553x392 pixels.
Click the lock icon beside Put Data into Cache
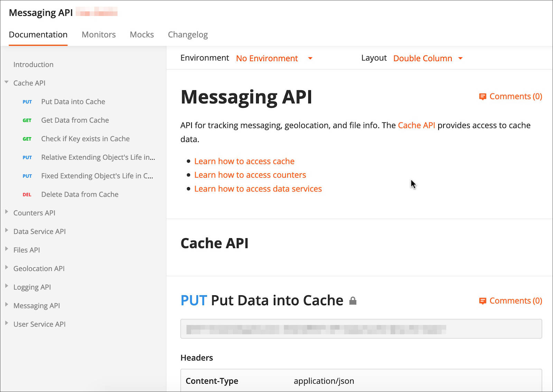pos(354,300)
